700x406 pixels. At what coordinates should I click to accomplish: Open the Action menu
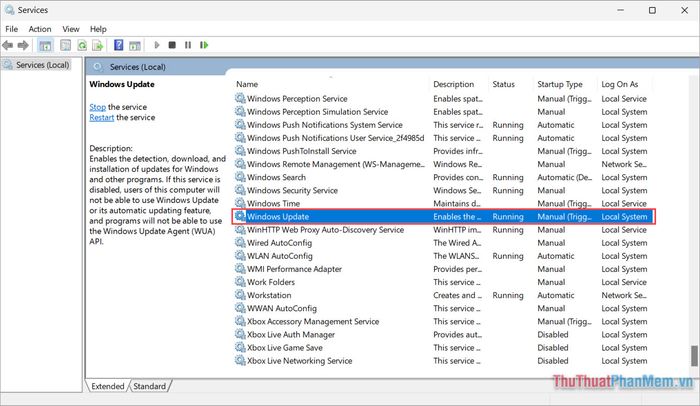click(x=40, y=29)
